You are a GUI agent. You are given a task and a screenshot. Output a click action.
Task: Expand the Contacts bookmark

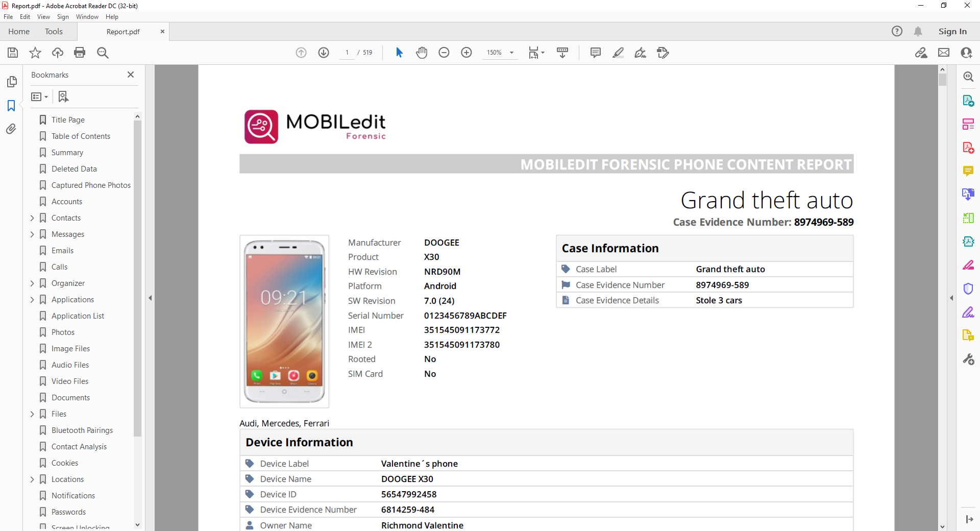click(32, 218)
